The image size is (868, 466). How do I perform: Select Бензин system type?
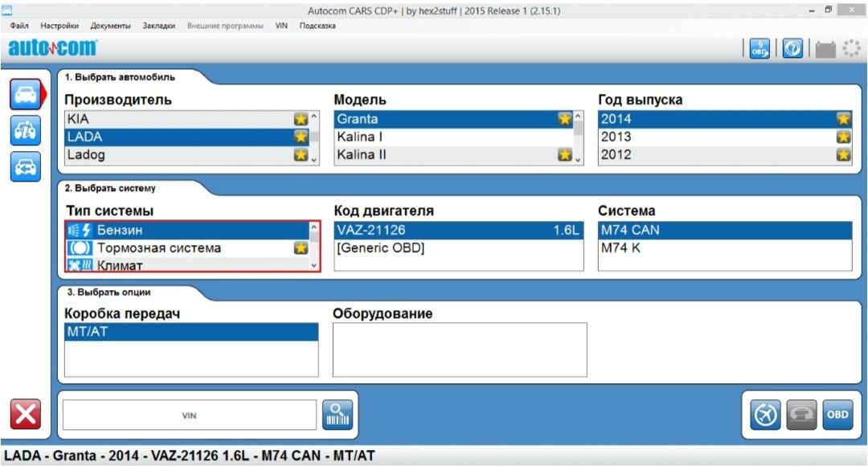click(x=187, y=231)
